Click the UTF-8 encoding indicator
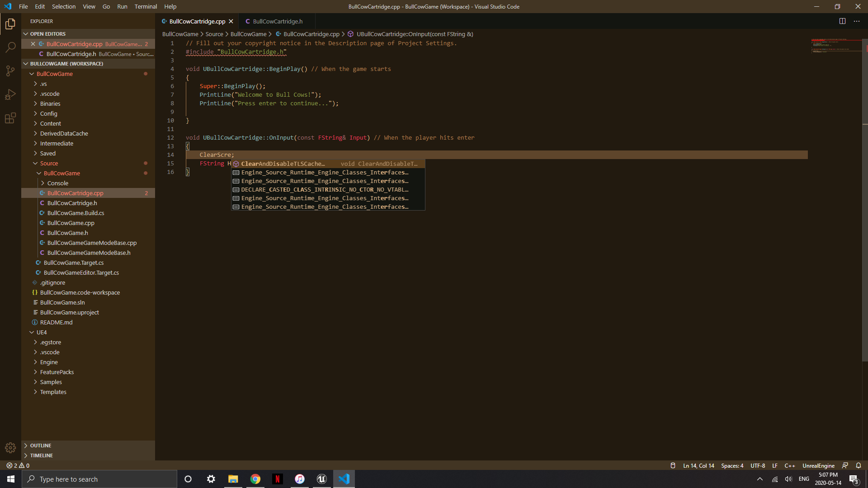Screen dimensions: 868x488 758,465
